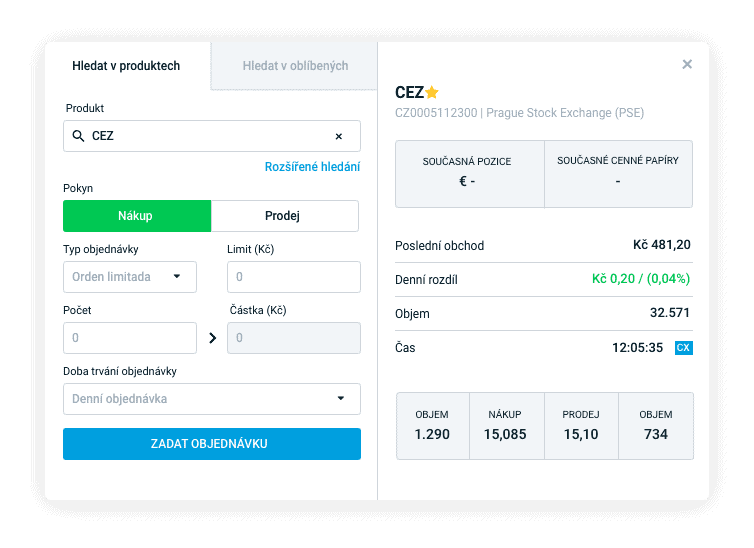Viewport: 754px width, 548px height.
Task: Select the Nákup order direction
Action: [137, 216]
